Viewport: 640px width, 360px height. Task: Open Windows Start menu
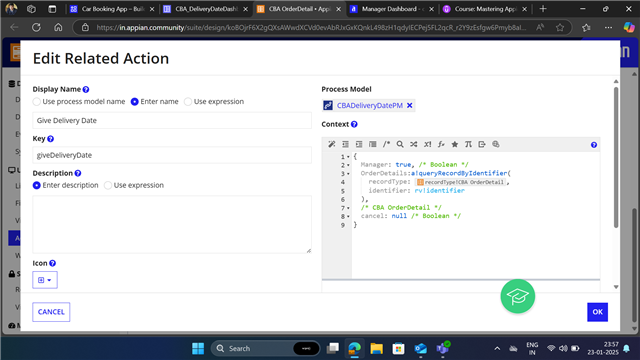tap(198, 349)
